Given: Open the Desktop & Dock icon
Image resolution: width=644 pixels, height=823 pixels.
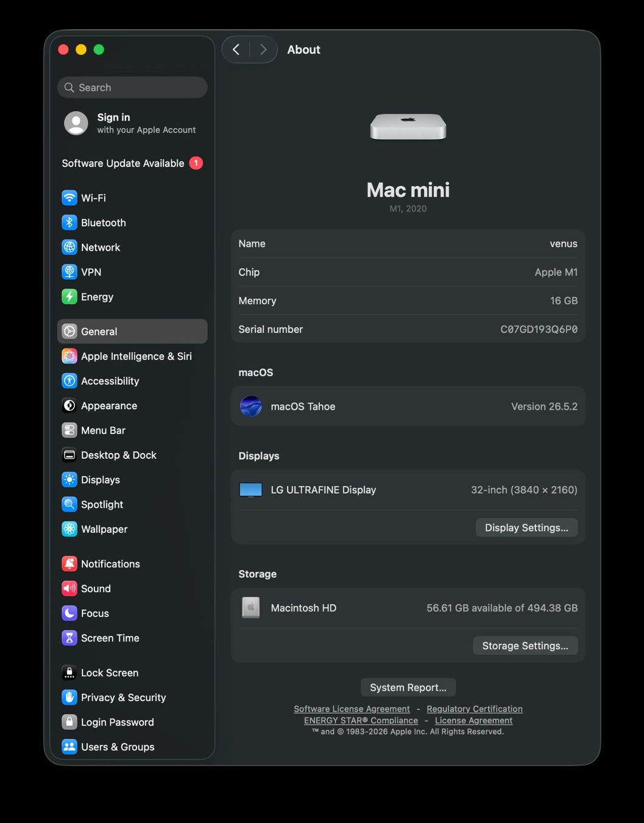Looking at the screenshot, I should click(69, 455).
